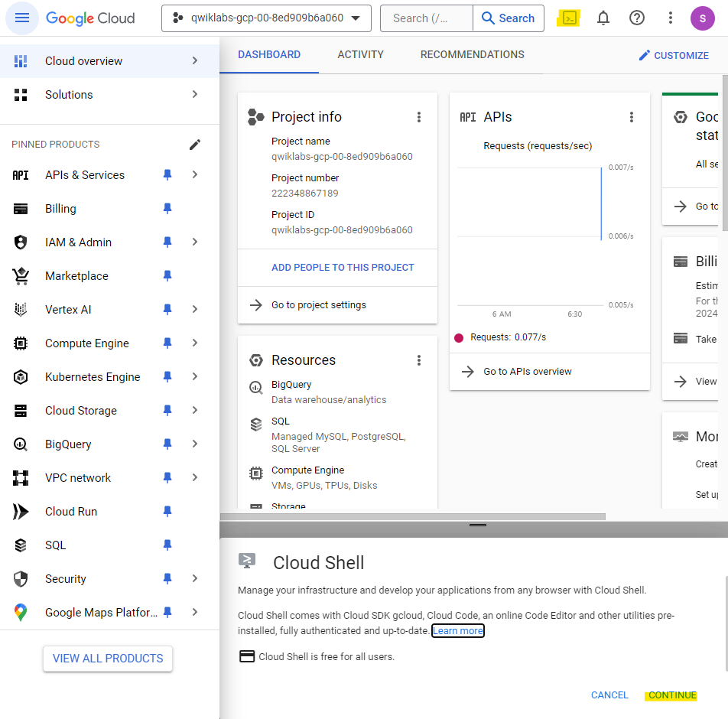
Task: Click the IAM & Admin shield icon
Action: click(21, 242)
